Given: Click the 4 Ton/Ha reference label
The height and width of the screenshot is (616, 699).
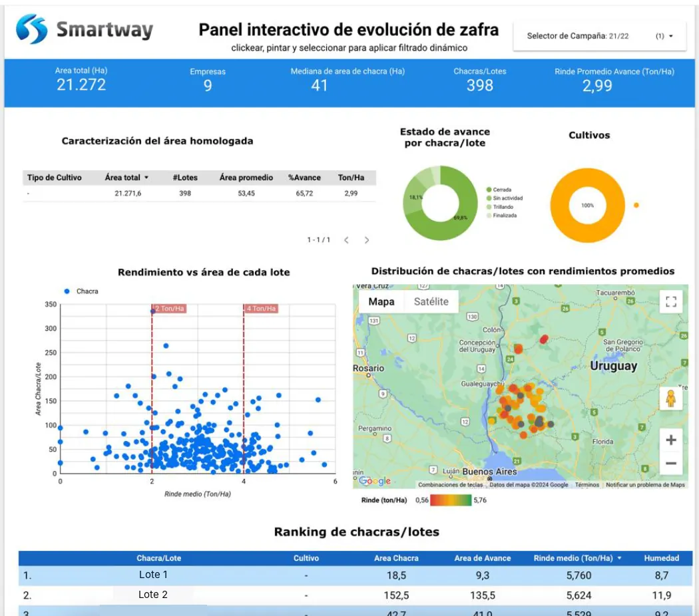Looking at the screenshot, I should click(261, 308).
